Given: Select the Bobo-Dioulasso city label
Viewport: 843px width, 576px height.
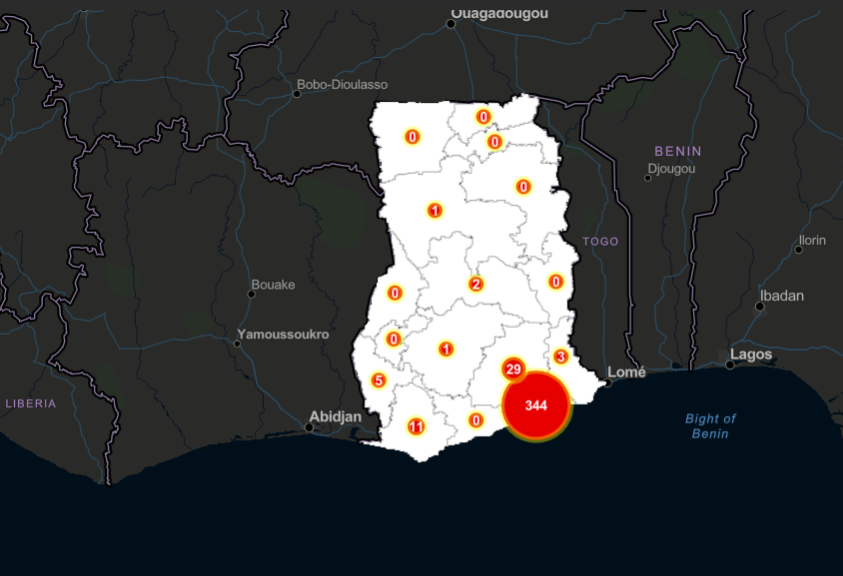Looking at the screenshot, I should tap(342, 84).
